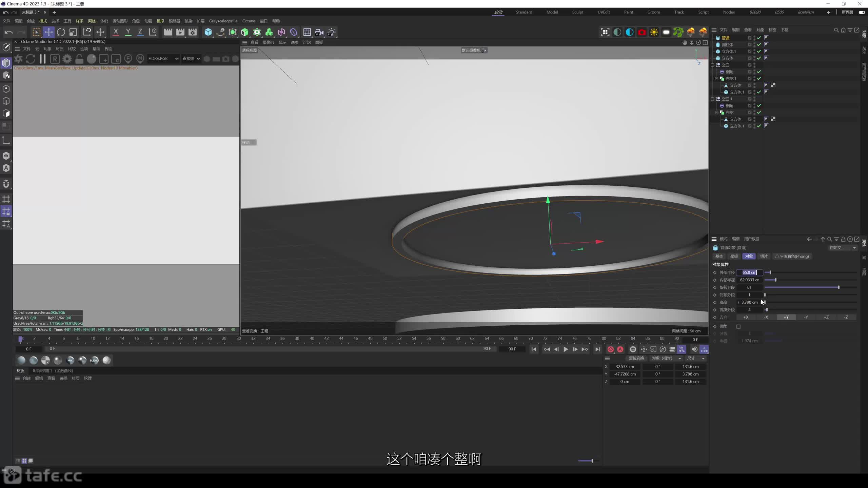Screen dimensions: 868x488
Task: Adjust the 旋转分段 slider
Action: tap(811, 287)
